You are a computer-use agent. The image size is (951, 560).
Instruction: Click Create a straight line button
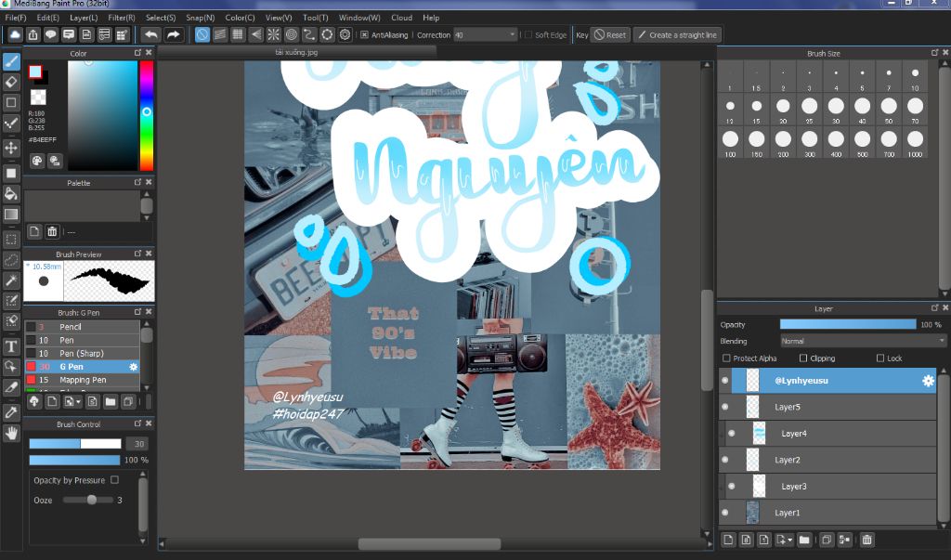point(677,35)
